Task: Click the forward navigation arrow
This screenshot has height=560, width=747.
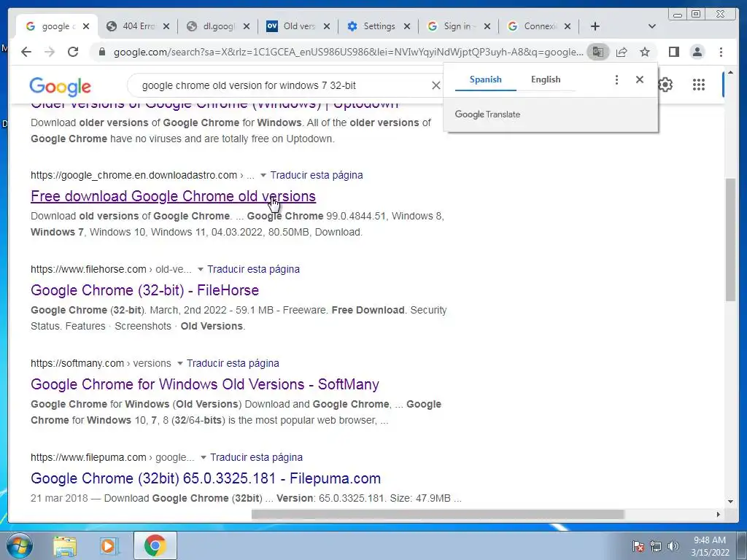Action: click(x=50, y=52)
